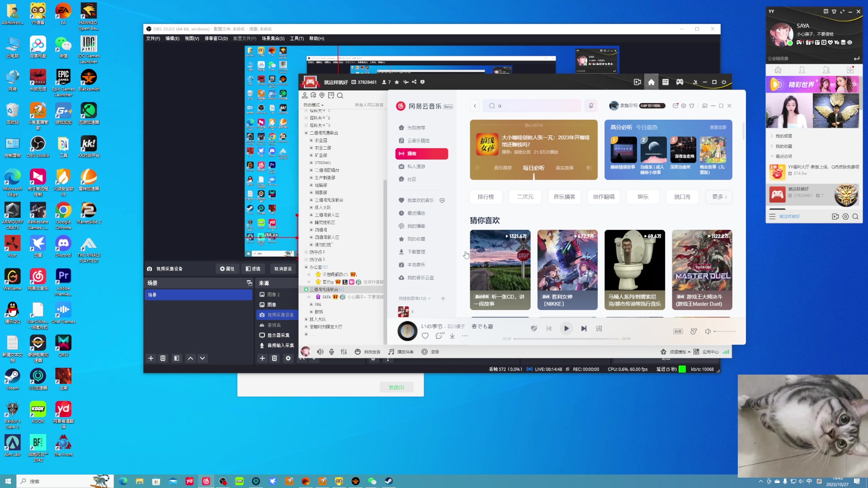The image size is (868, 488).
Task: Go to previous track in NetEase player
Action: (549, 328)
